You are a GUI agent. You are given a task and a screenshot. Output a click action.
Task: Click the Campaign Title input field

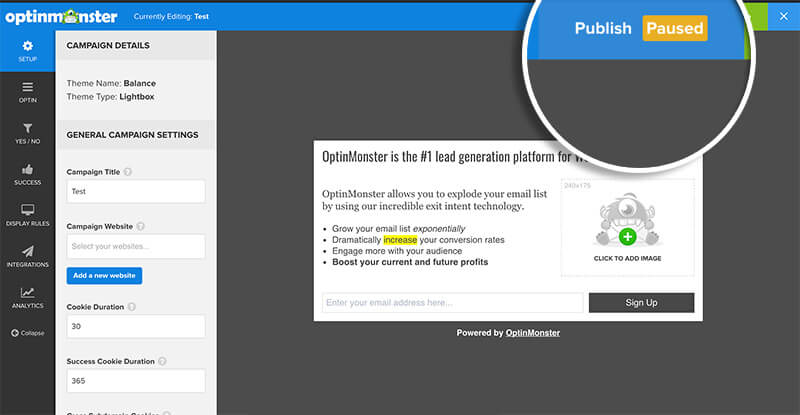[x=136, y=191]
